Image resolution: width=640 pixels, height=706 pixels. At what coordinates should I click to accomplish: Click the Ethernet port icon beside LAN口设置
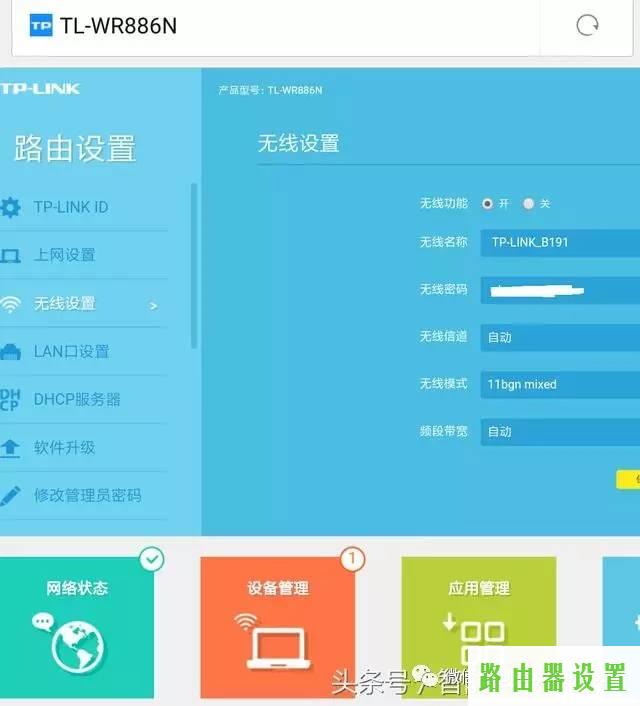[x=10, y=352]
